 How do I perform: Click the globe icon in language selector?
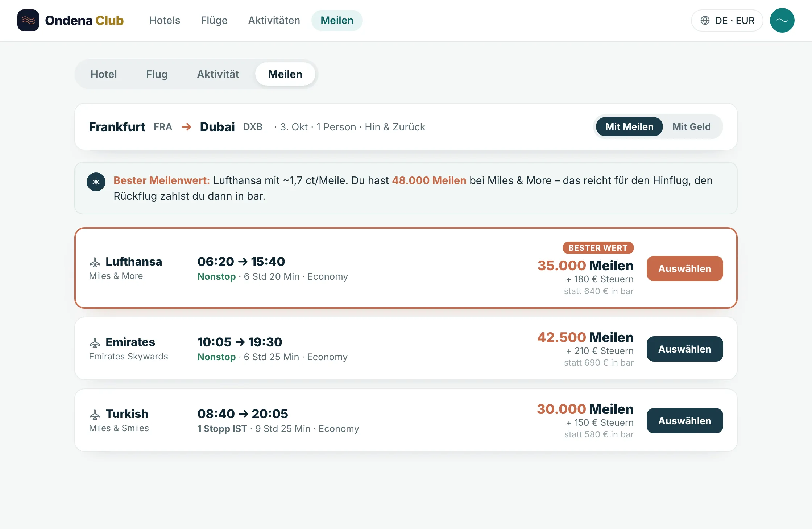pyautogui.click(x=705, y=20)
